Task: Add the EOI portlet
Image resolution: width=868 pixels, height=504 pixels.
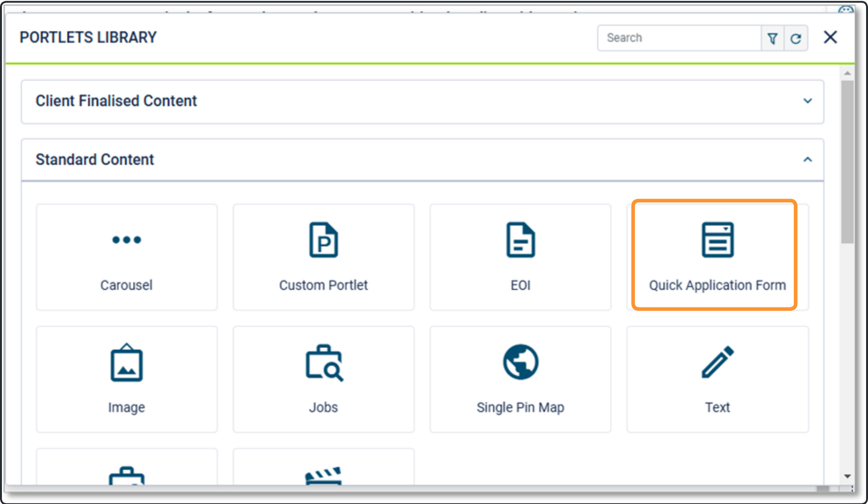Action: 520,257
